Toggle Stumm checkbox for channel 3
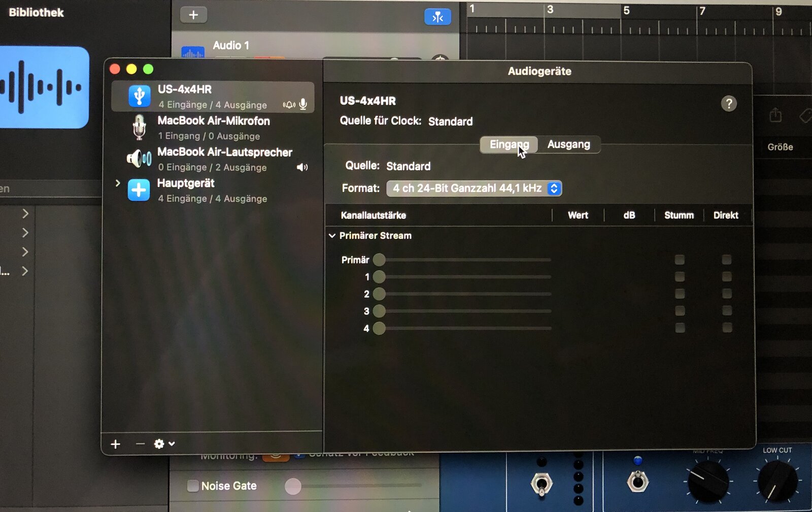This screenshot has height=512, width=812. tap(680, 311)
